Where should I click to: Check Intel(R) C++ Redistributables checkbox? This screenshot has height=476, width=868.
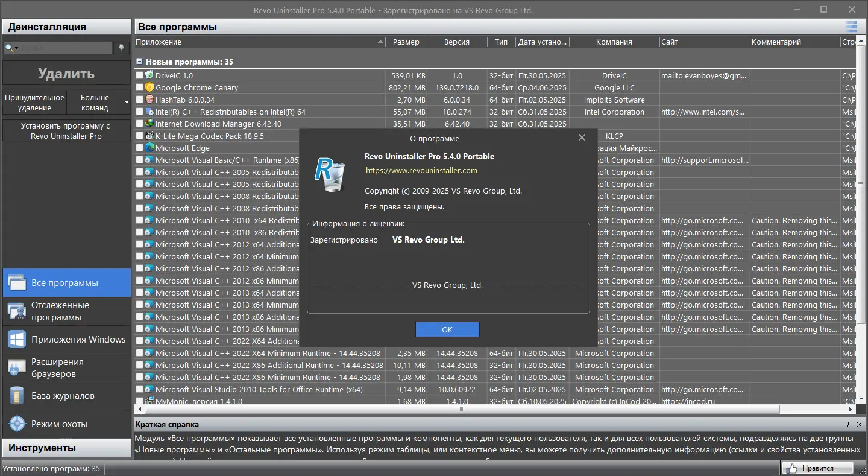(139, 112)
